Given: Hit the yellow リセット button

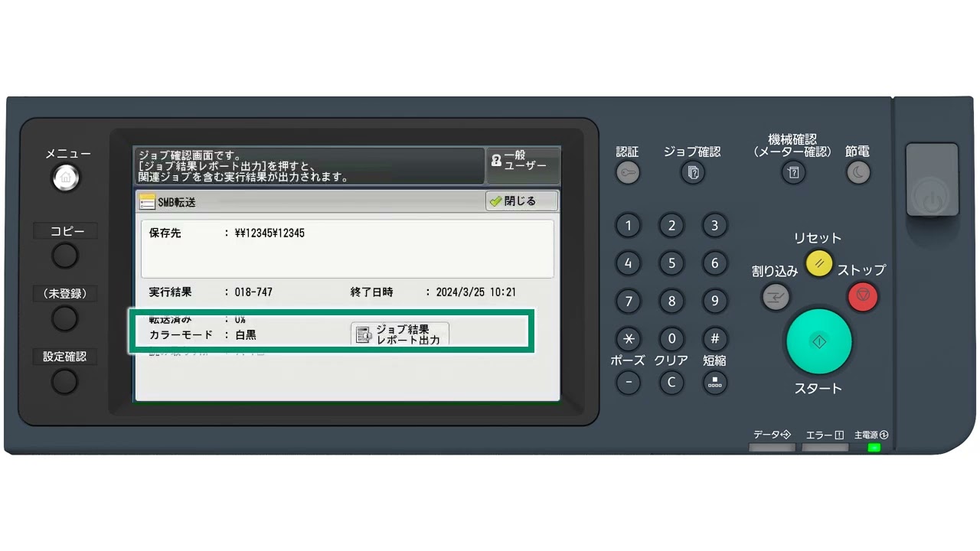Looking at the screenshot, I should pos(818,264).
